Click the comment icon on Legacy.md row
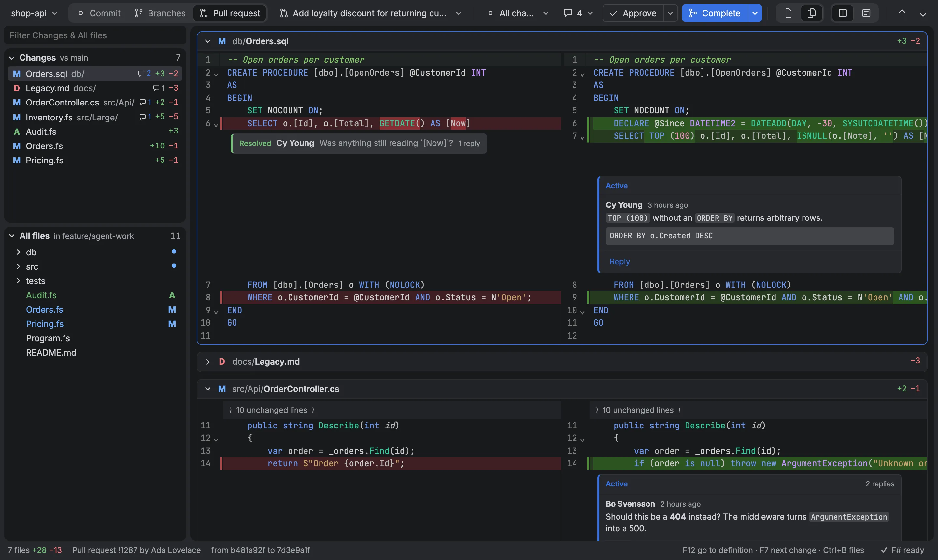 [156, 88]
